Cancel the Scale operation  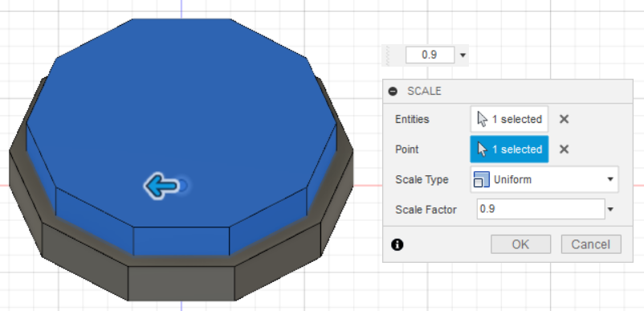pos(591,244)
